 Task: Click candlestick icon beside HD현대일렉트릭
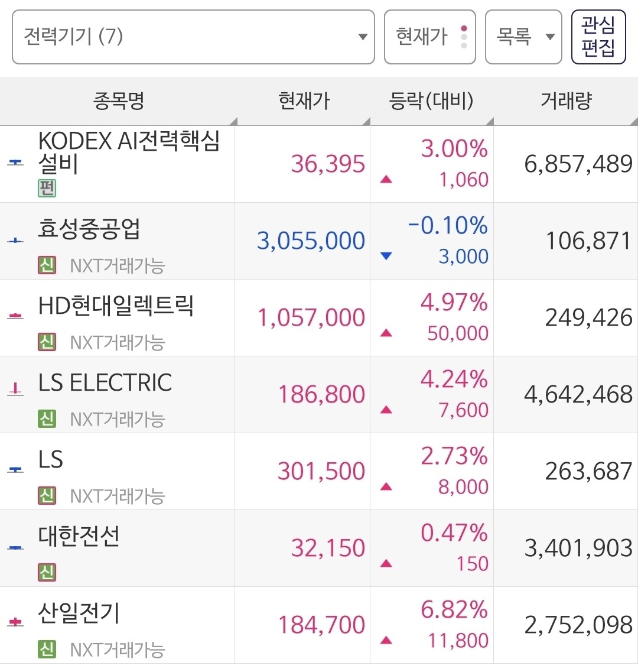point(15,317)
